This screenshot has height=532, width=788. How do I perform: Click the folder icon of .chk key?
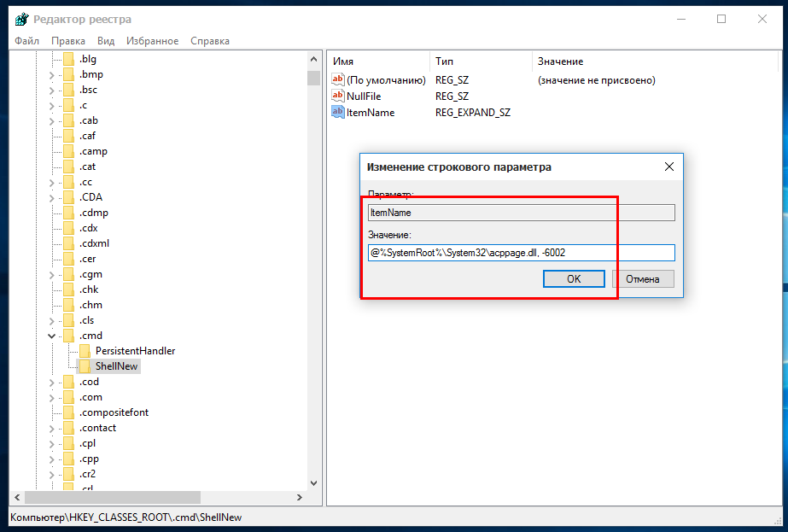(69, 289)
